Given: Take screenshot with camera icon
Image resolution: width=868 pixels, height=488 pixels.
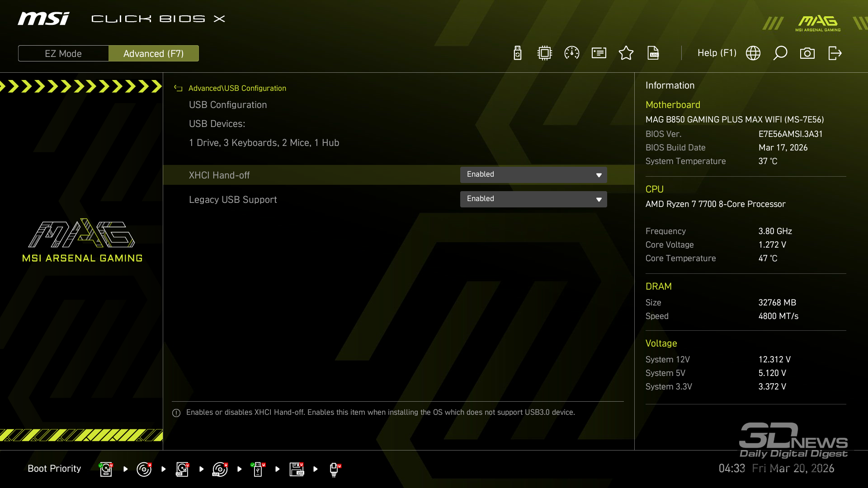Looking at the screenshot, I should 807,53.
